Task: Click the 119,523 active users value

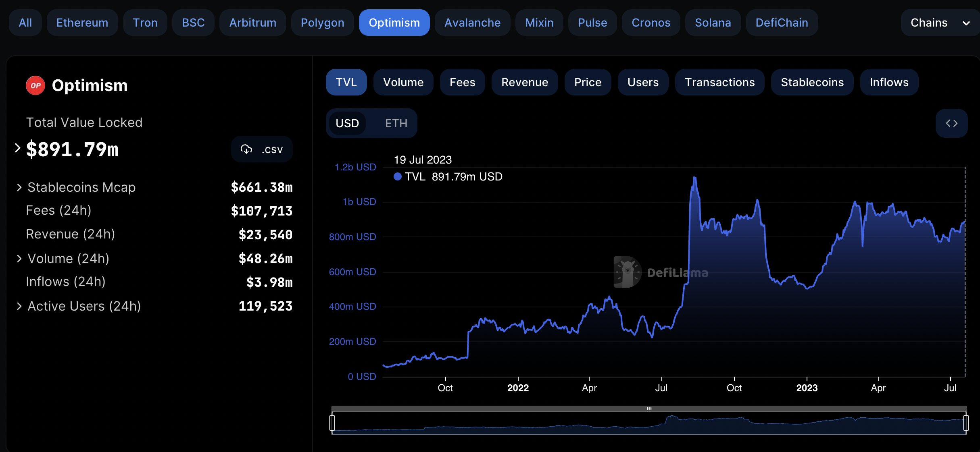Action: click(x=265, y=306)
